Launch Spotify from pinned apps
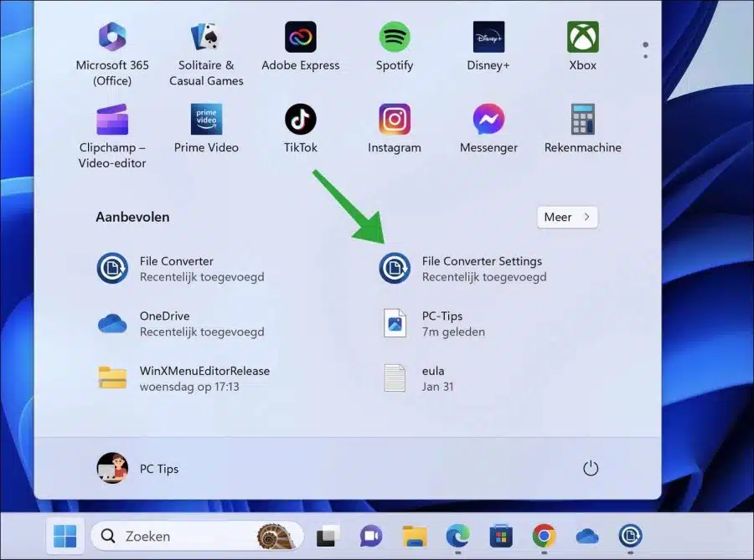Image resolution: width=754 pixels, height=560 pixels. (395, 46)
